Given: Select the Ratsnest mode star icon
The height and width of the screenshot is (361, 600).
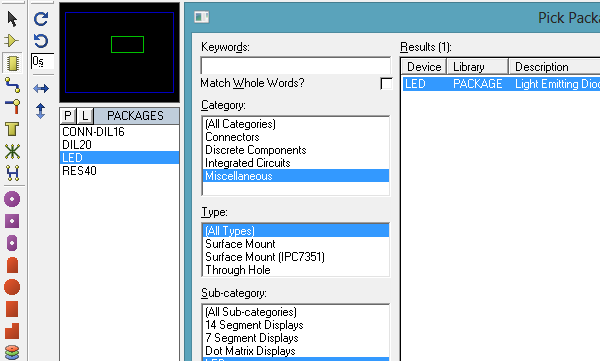Looking at the screenshot, I should [13, 152].
